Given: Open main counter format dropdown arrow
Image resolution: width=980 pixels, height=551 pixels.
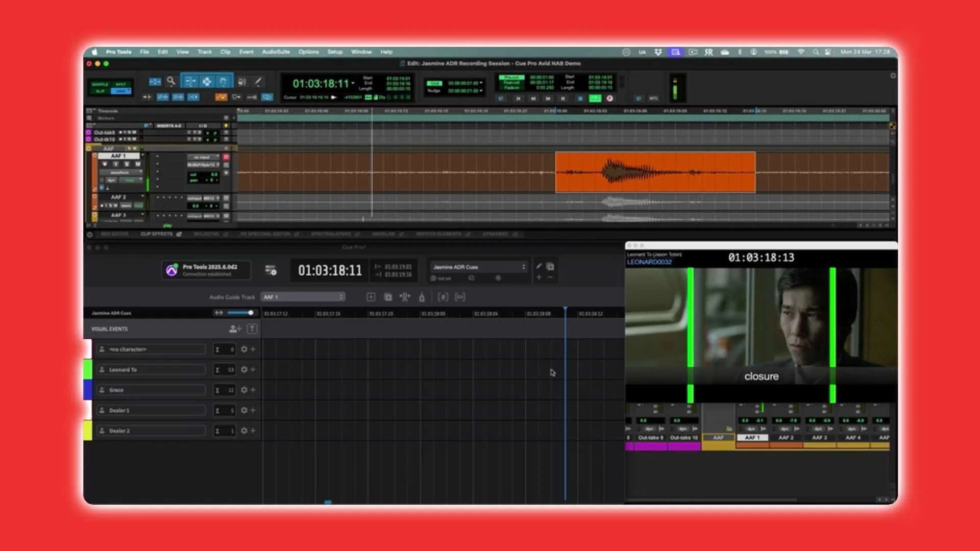Looking at the screenshot, I should (353, 83).
